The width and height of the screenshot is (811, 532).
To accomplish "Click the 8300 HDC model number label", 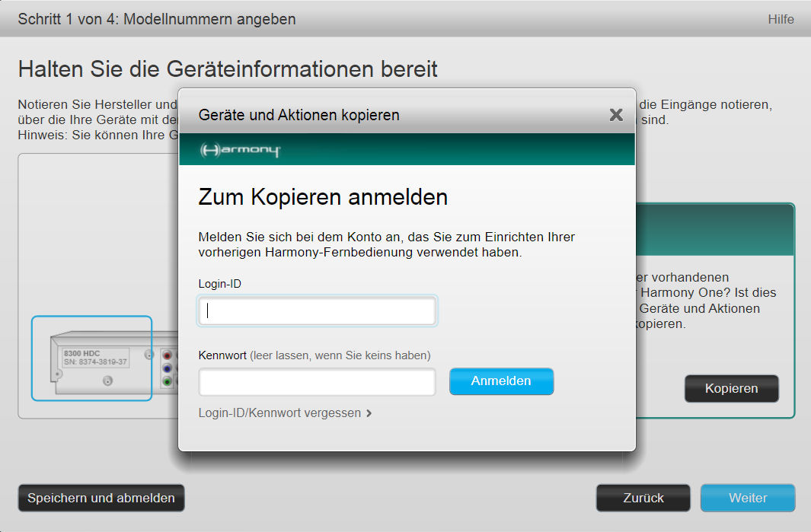I will 81,353.
